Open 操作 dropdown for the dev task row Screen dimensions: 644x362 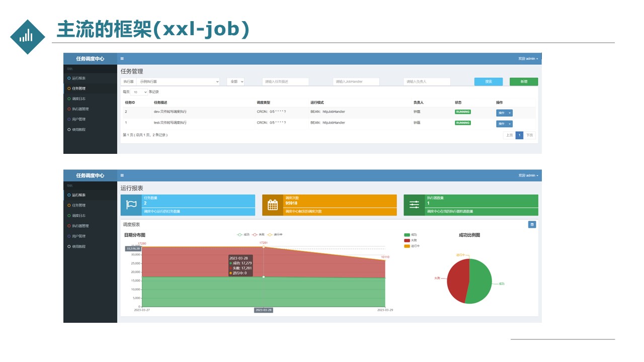click(504, 113)
